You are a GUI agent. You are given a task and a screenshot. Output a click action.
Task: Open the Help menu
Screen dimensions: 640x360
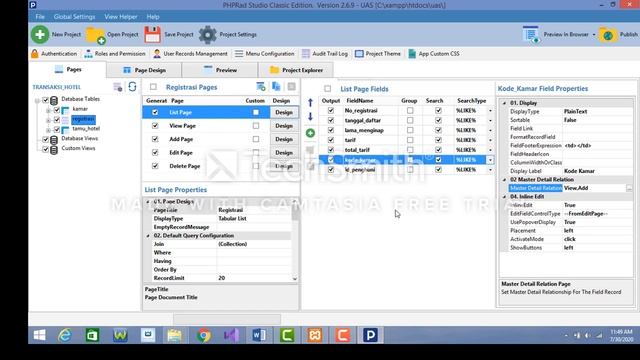coord(153,17)
